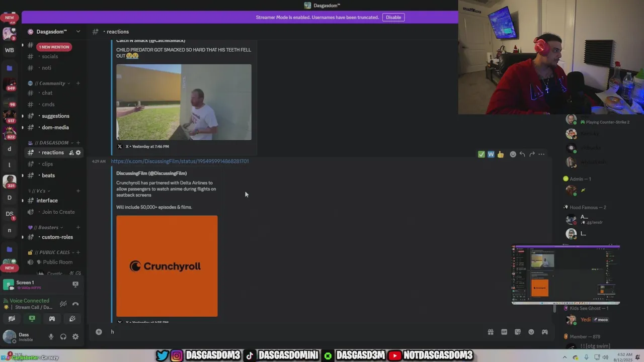Screen dimensions: 644x362
Task: Forward the DiscussingFilm message
Action: pyautogui.click(x=532, y=154)
